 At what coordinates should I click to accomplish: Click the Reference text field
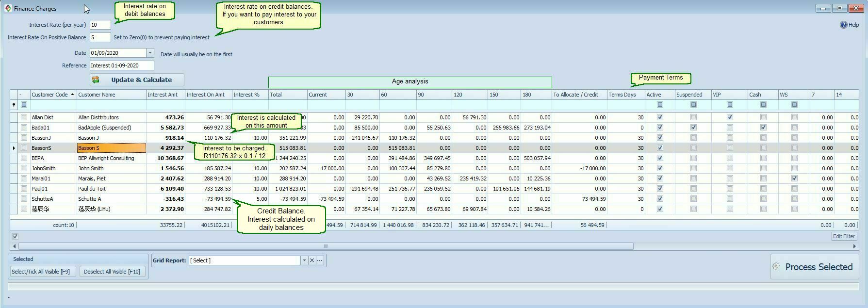[x=122, y=65]
